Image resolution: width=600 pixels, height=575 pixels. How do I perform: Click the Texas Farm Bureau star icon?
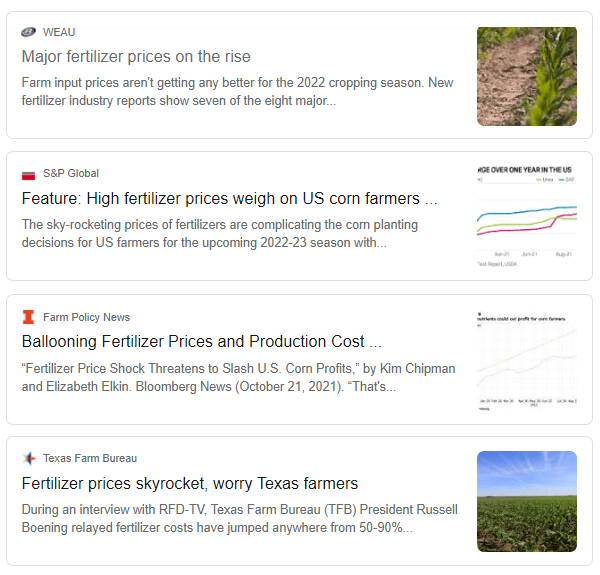pyautogui.click(x=29, y=458)
